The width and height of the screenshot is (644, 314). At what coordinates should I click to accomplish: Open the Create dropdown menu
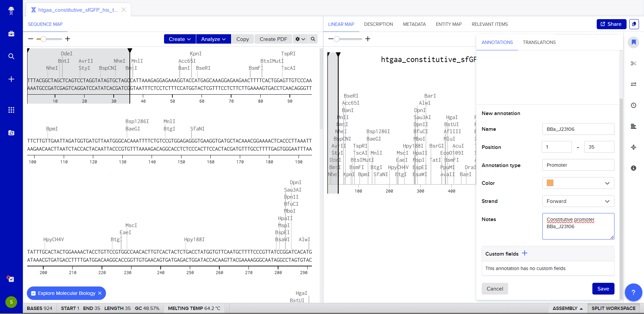pyautogui.click(x=180, y=39)
